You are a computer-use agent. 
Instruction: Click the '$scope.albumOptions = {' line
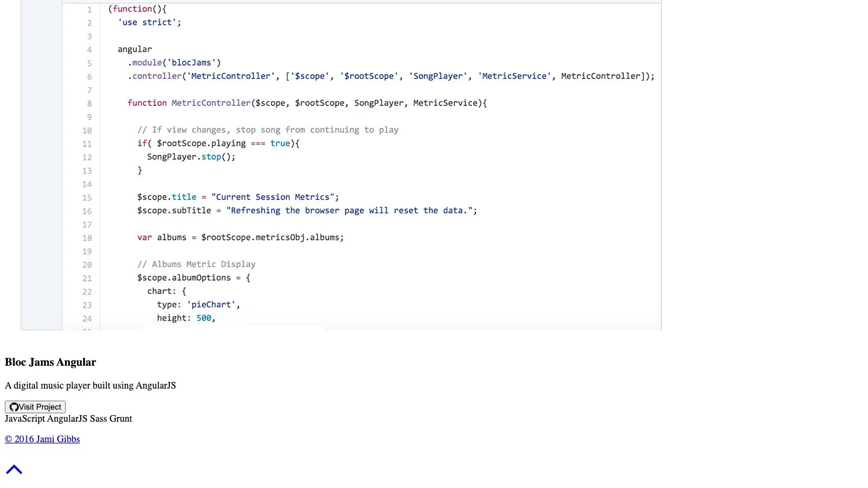(193, 278)
